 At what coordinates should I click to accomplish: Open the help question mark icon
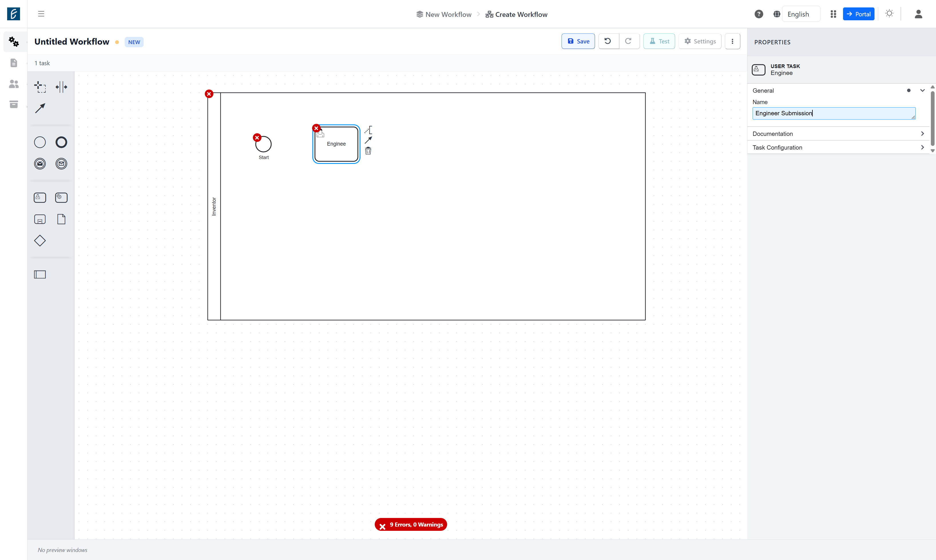pos(759,14)
